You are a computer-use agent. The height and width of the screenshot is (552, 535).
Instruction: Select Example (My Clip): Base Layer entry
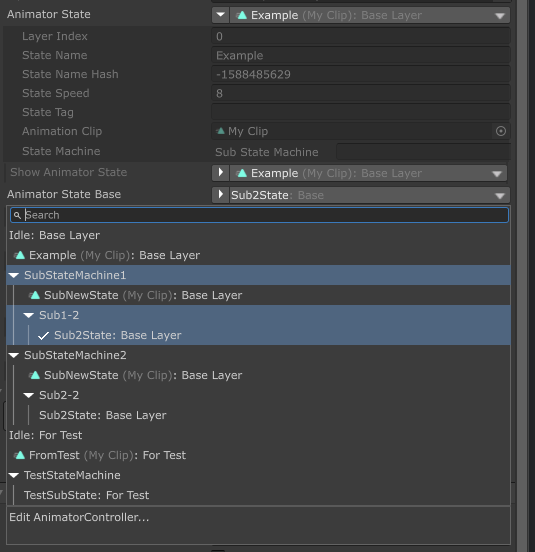pos(258,255)
